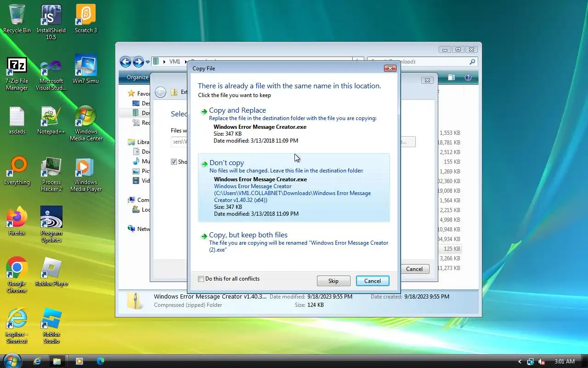
Task: Click the zipped folder thumbnail in details pane
Action: coord(135,301)
